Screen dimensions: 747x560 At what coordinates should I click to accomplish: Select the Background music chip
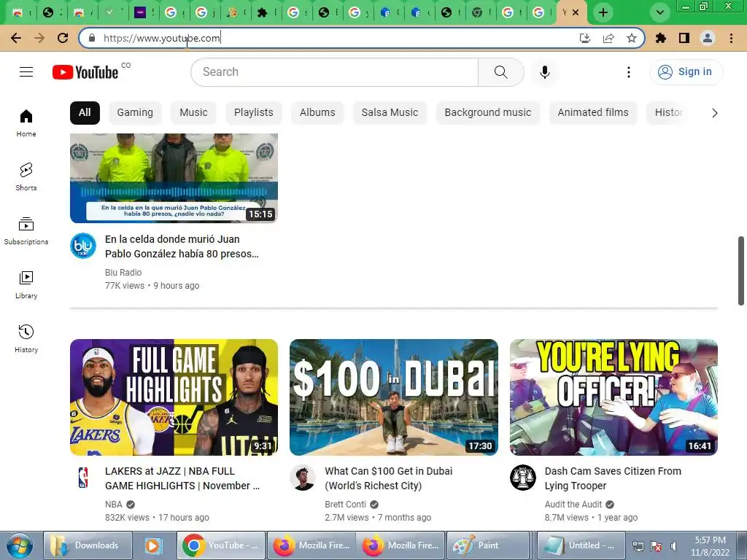click(x=488, y=113)
